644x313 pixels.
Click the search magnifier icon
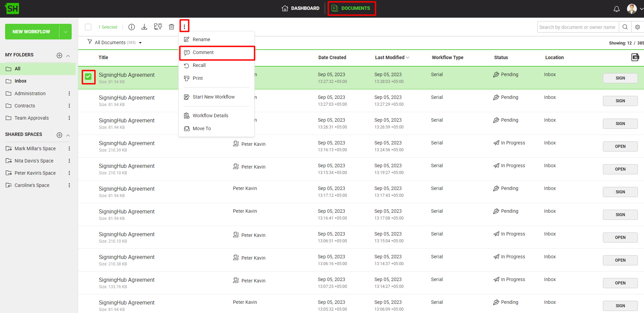tap(625, 27)
